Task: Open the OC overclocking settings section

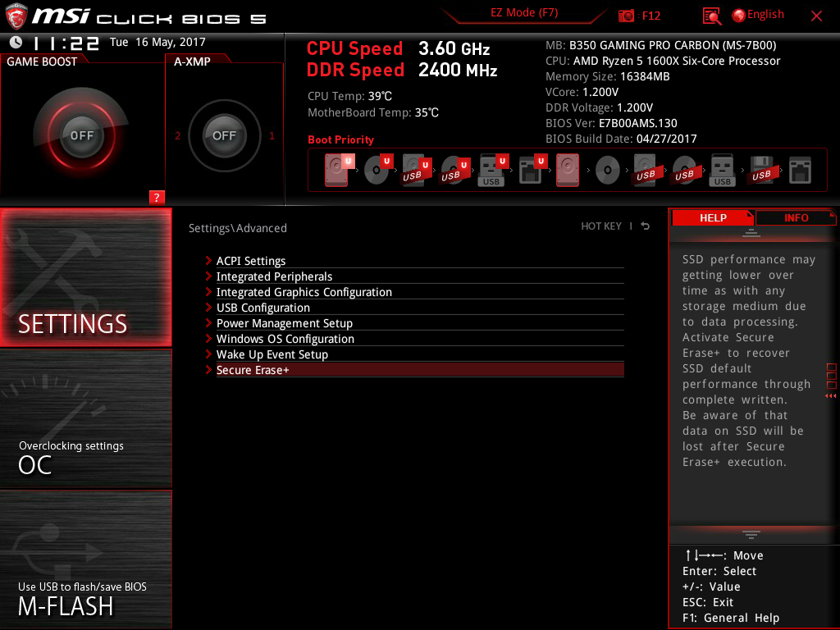Action: [85, 419]
